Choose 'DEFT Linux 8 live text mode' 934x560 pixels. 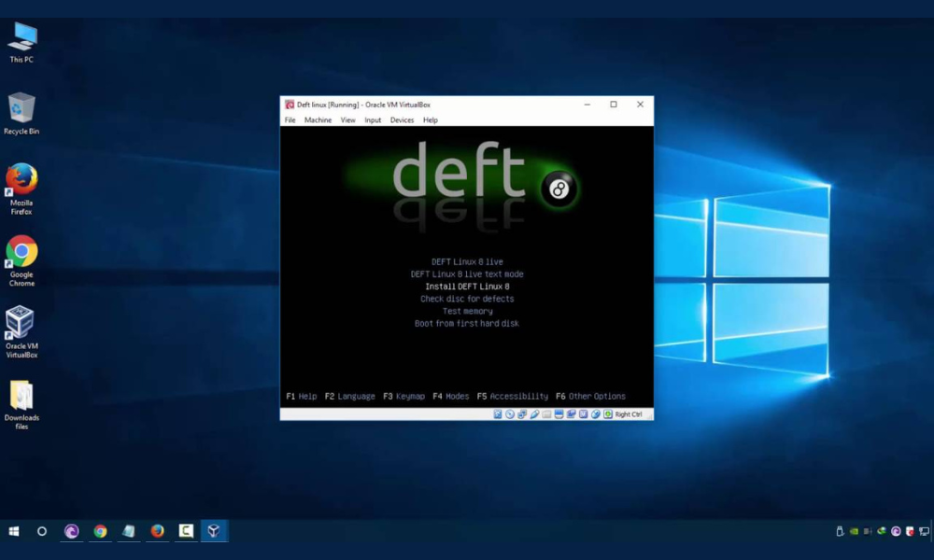[467, 274]
